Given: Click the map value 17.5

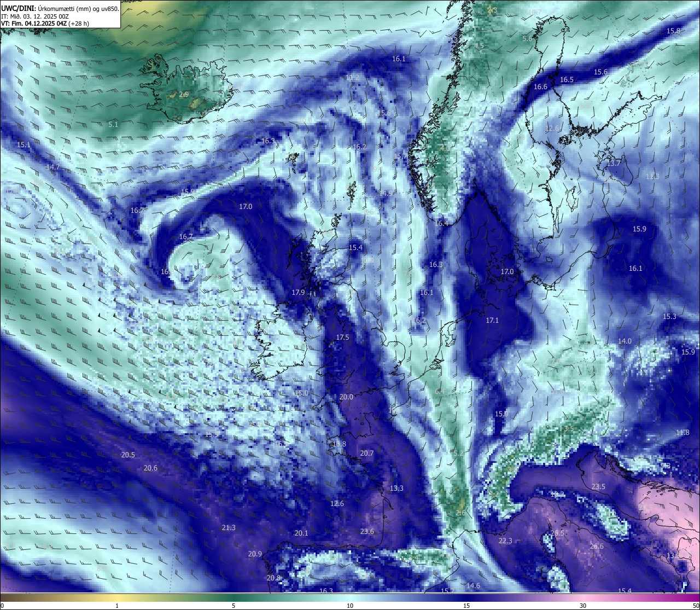Looking at the screenshot, I should 342,338.
